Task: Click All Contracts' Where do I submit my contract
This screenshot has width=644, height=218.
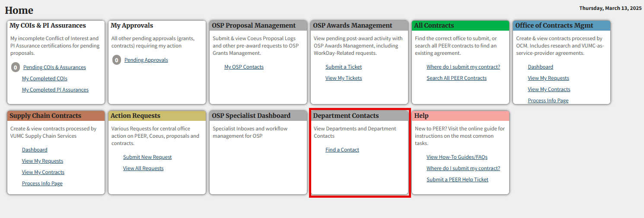Action: click(463, 67)
